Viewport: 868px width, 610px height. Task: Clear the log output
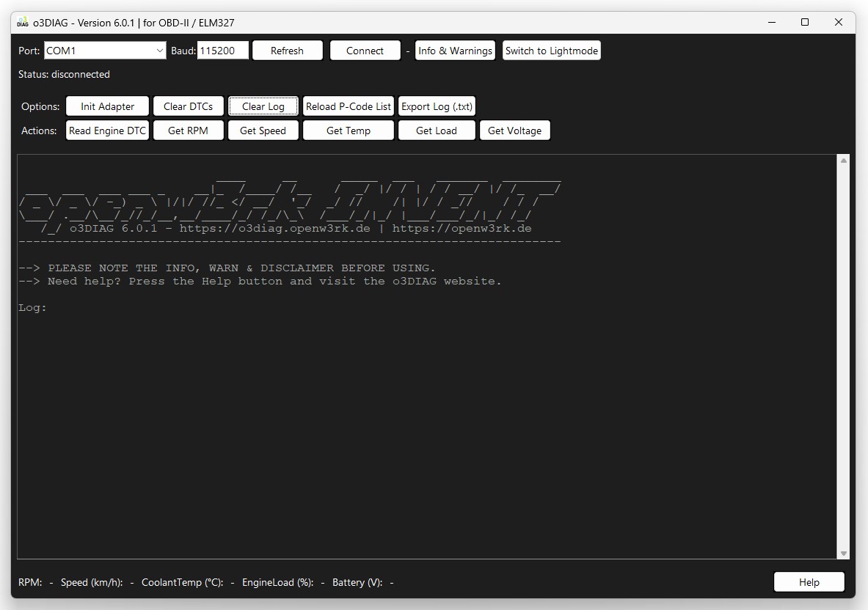tap(263, 106)
